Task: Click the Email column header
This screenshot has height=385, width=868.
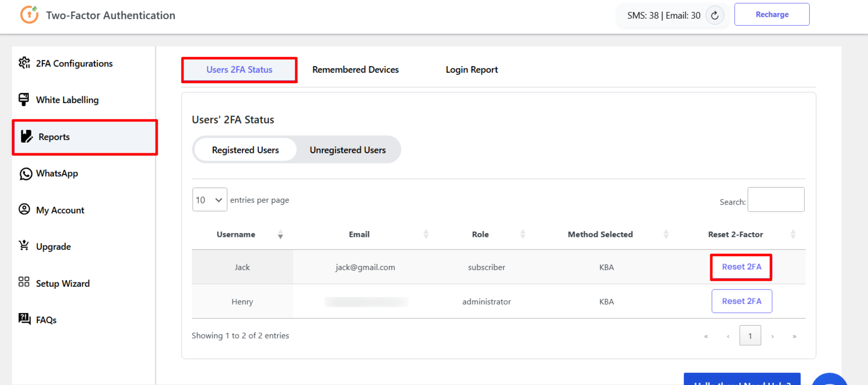Action: pyautogui.click(x=359, y=234)
